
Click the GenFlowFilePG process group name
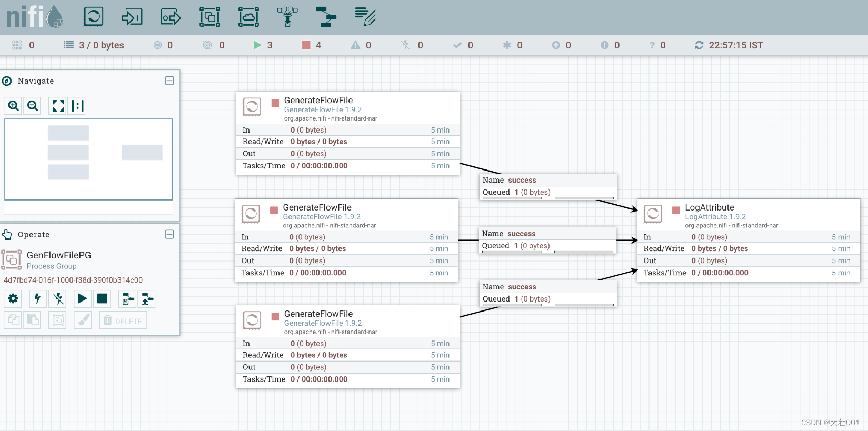point(59,255)
